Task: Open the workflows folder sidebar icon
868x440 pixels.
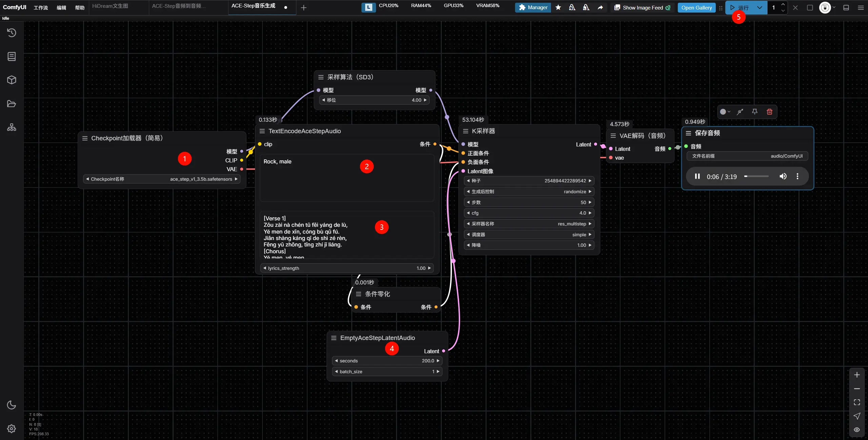Action: pyautogui.click(x=12, y=104)
